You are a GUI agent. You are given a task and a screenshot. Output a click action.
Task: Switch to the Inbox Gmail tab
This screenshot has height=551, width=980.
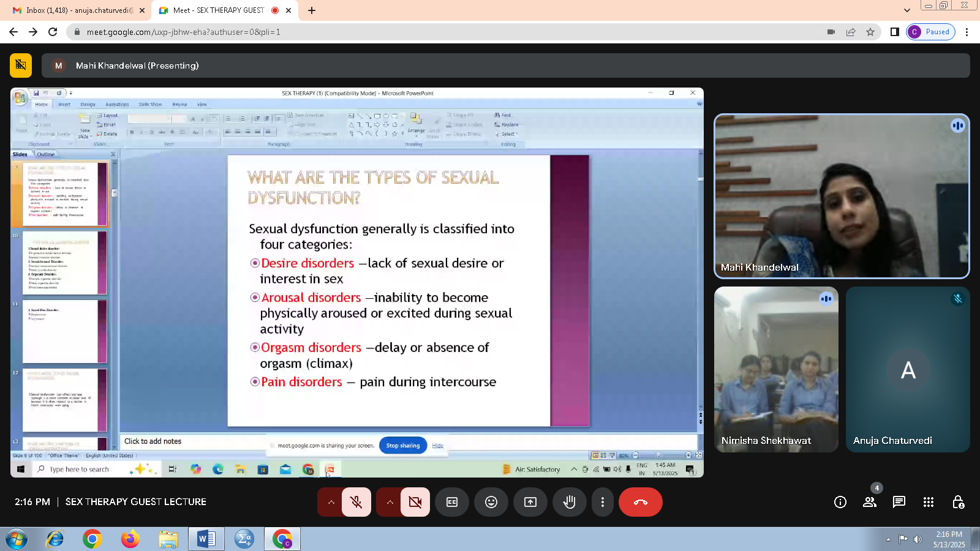click(x=78, y=10)
